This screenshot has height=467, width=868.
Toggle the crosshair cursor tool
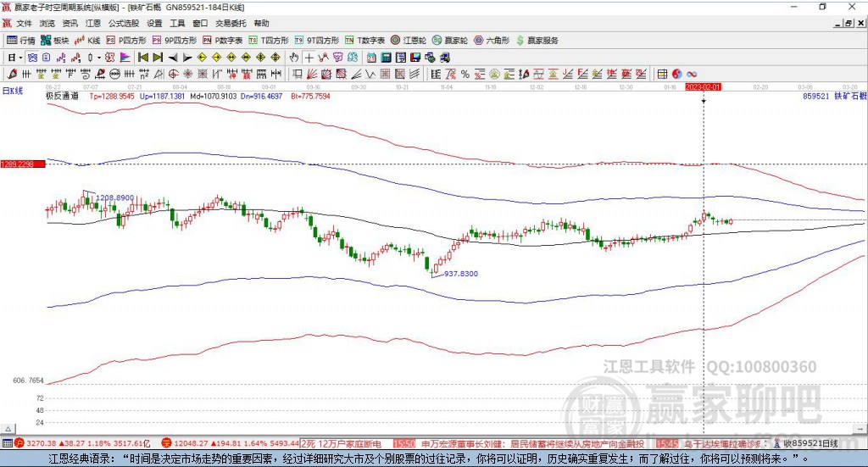309,58
